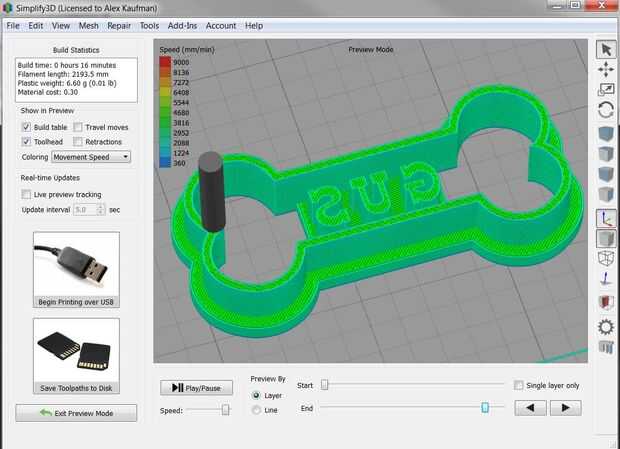
Task: Select the Line preview radio button
Action: pos(256,410)
